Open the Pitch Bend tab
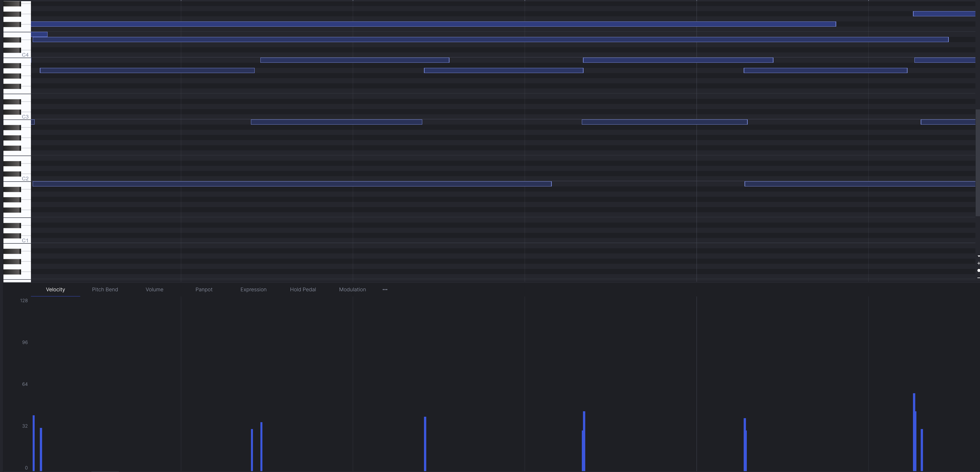The height and width of the screenshot is (472, 980). pos(105,290)
